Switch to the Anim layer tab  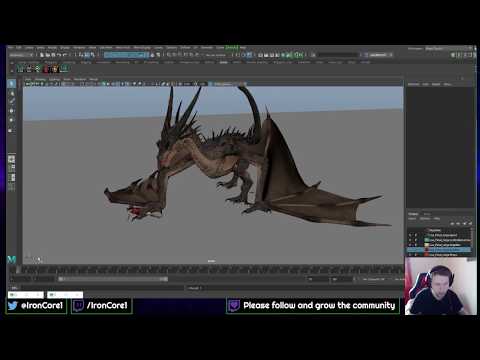427,214
